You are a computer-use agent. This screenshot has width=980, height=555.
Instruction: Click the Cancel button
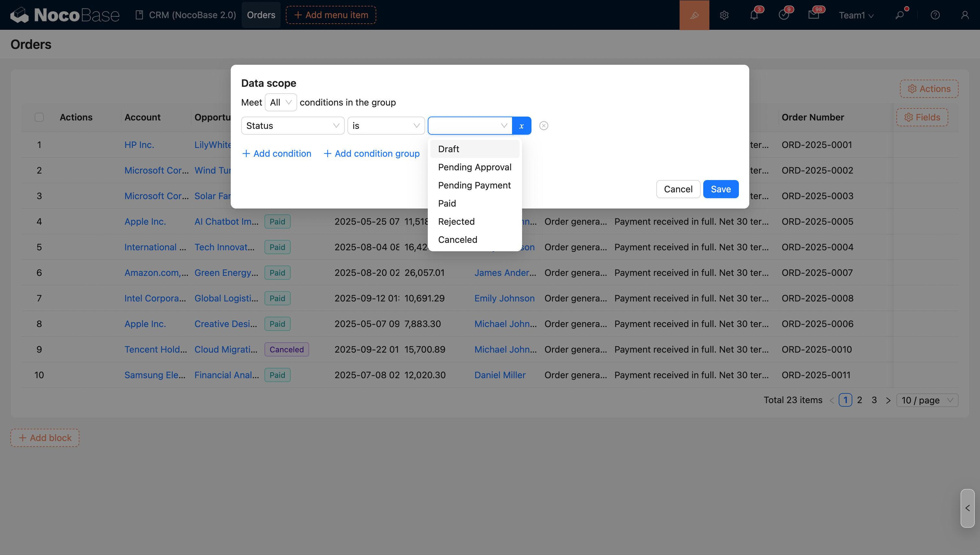(678, 189)
